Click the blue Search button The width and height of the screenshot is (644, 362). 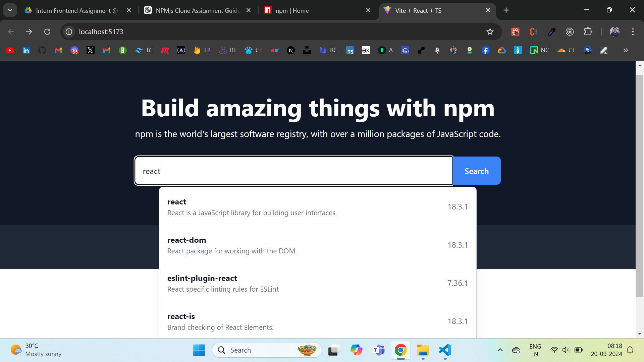coord(477,171)
